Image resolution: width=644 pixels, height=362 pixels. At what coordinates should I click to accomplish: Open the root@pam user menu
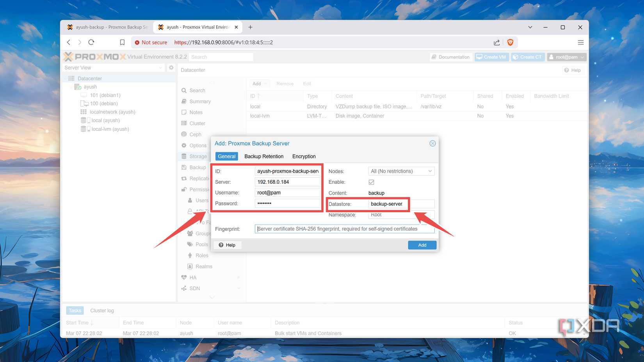(566, 57)
